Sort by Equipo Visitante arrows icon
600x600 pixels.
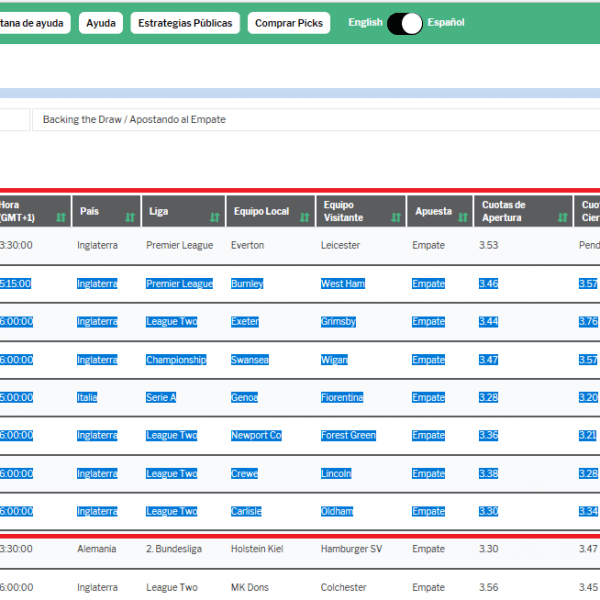coord(396,217)
